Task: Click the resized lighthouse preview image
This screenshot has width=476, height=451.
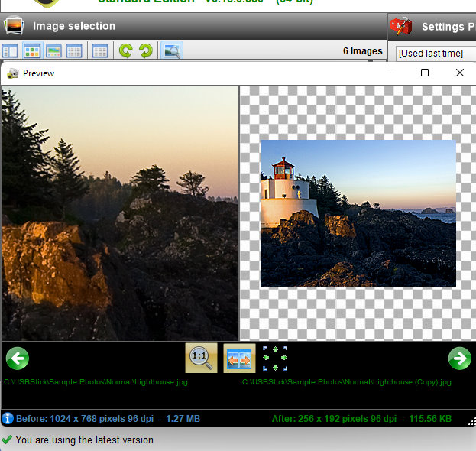Action: point(358,213)
